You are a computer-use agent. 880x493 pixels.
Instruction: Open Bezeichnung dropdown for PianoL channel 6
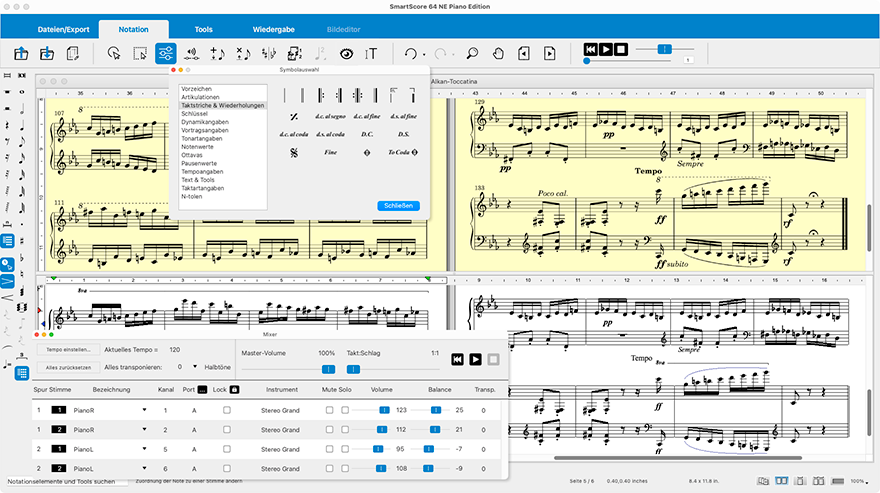144,469
